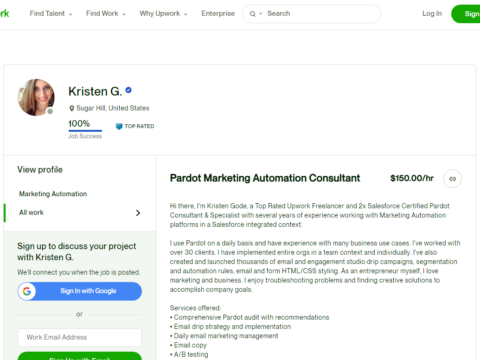This screenshot has height=360, width=480.
Task: Expand the Why Upwork menu
Action: tap(163, 14)
